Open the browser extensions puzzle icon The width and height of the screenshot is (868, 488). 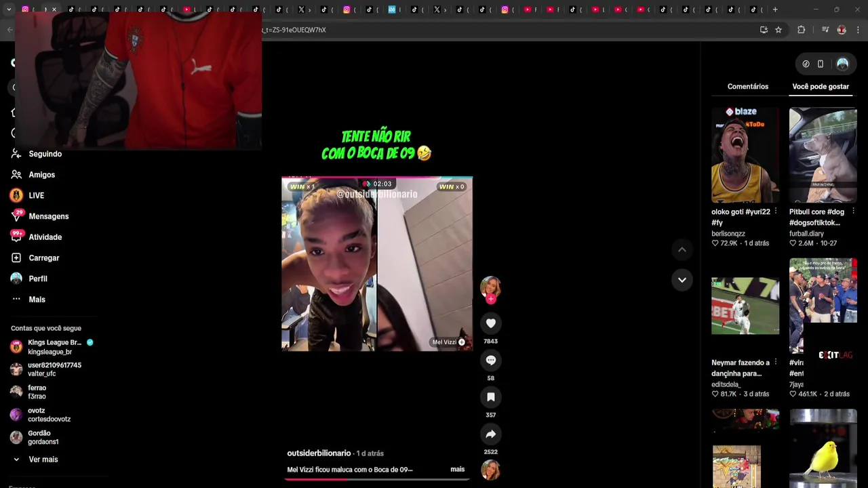[x=802, y=30]
